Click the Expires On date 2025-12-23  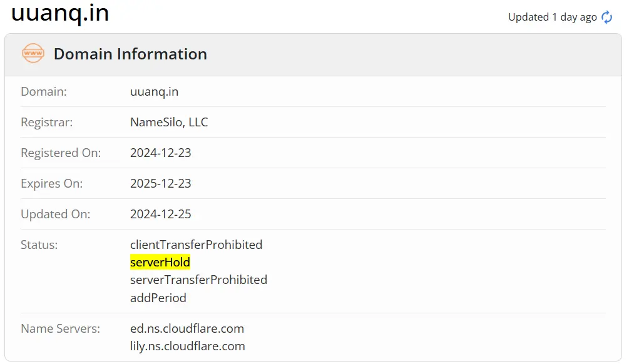pyautogui.click(x=161, y=184)
